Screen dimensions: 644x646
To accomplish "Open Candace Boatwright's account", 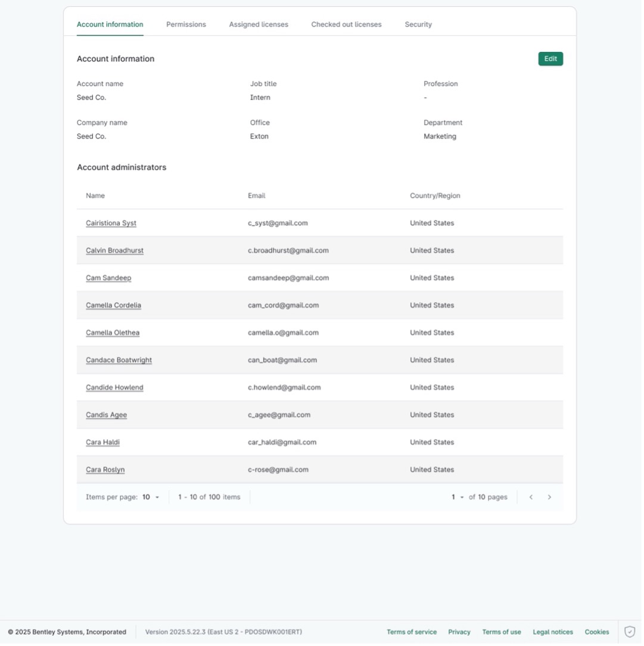I will [x=118, y=360].
